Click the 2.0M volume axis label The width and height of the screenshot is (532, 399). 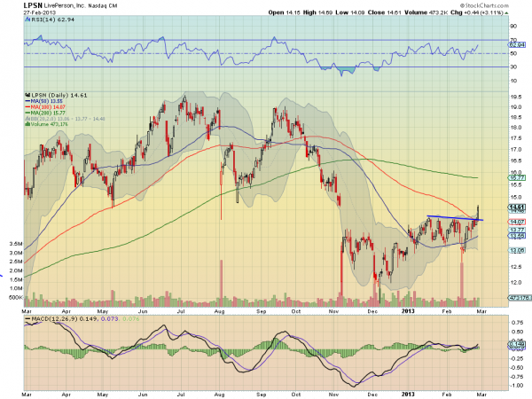(x=16, y=270)
